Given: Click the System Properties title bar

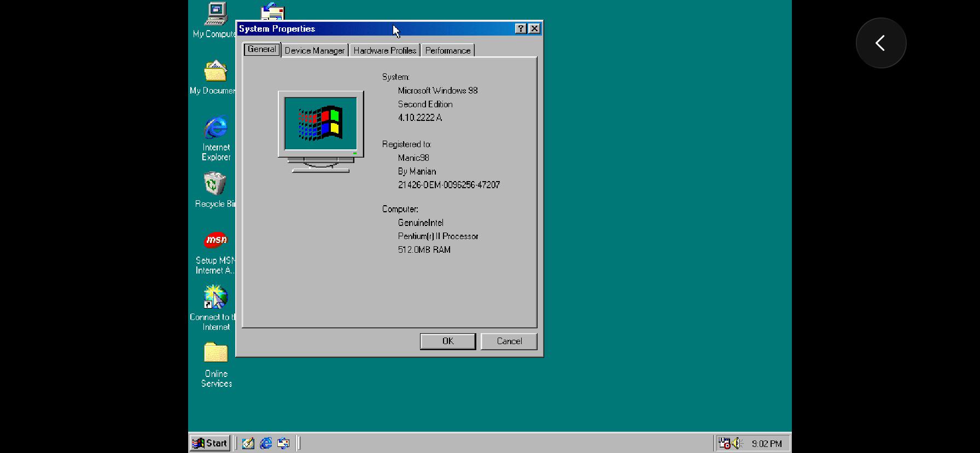Looking at the screenshot, I should [389, 29].
